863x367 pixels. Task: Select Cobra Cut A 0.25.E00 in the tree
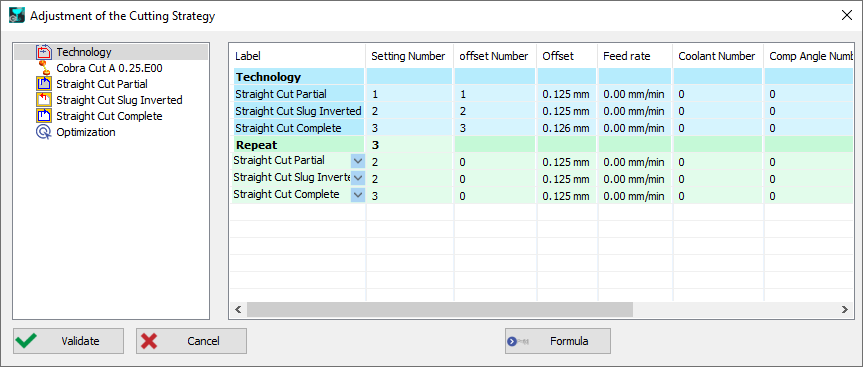109,68
